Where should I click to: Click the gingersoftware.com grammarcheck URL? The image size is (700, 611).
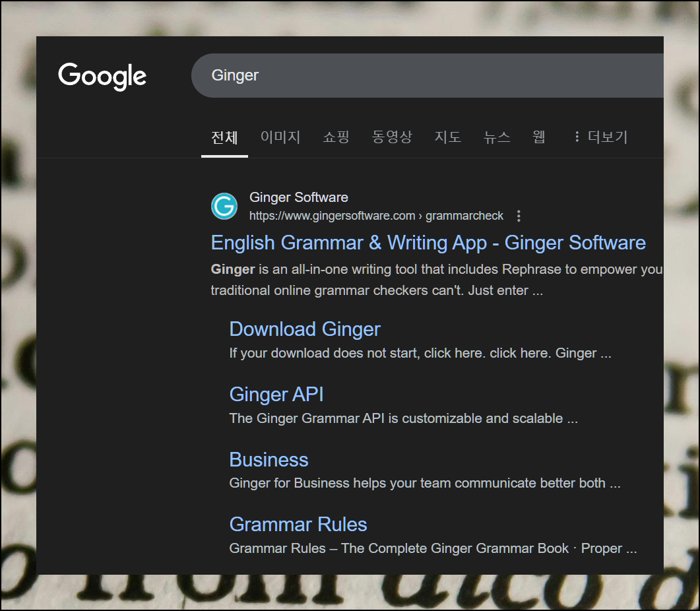(x=376, y=216)
